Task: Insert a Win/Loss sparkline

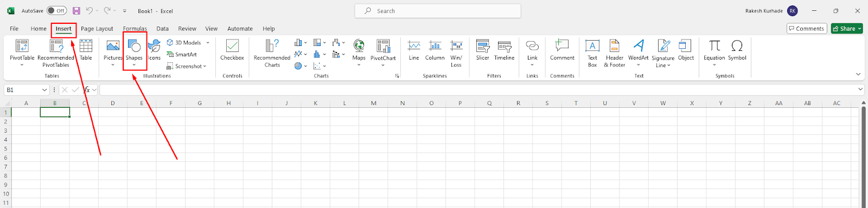Action: click(456, 53)
